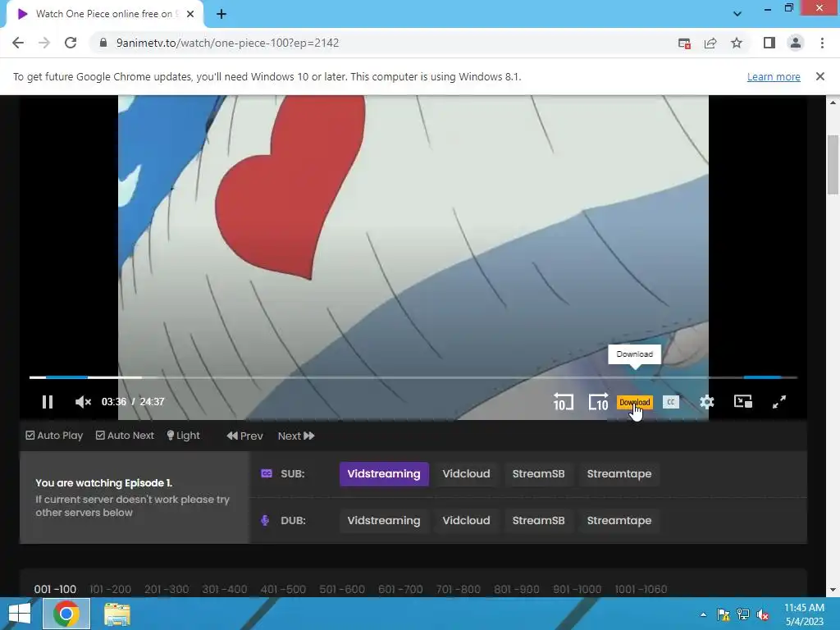Toggle closed captions CC
The image size is (840, 630).
pos(671,402)
